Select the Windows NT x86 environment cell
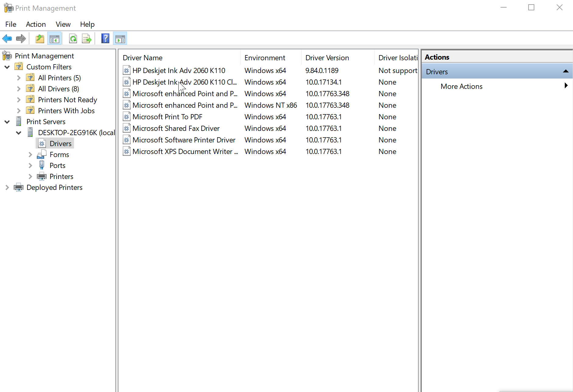Screen dimensions: 573x392 coord(271,105)
